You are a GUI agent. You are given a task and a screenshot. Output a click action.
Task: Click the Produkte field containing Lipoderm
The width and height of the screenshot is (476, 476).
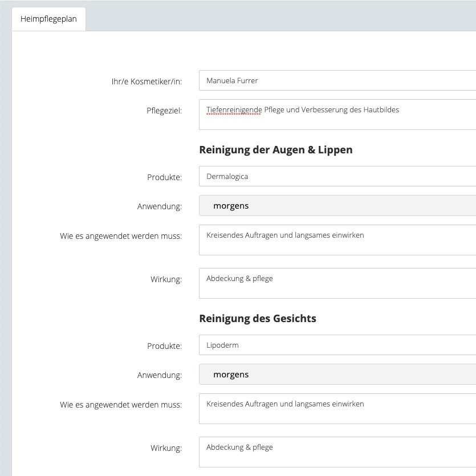click(336, 345)
